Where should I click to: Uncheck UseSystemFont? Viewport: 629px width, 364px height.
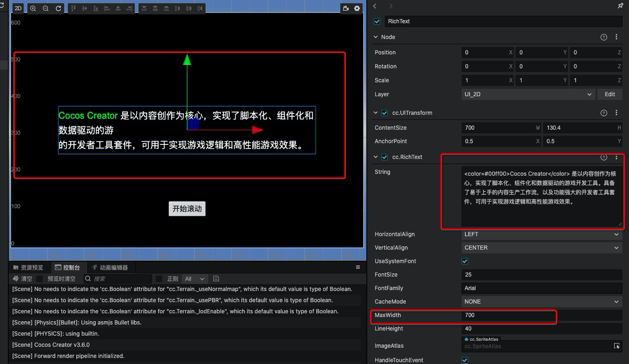[x=465, y=261]
